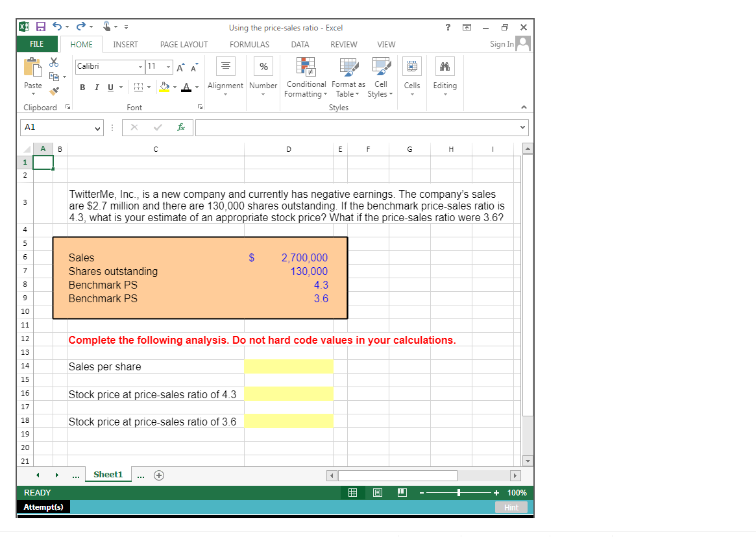Open the touch/mouse mode icon
The width and height of the screenshot is (756, 537).
click(x=106, y=27)
